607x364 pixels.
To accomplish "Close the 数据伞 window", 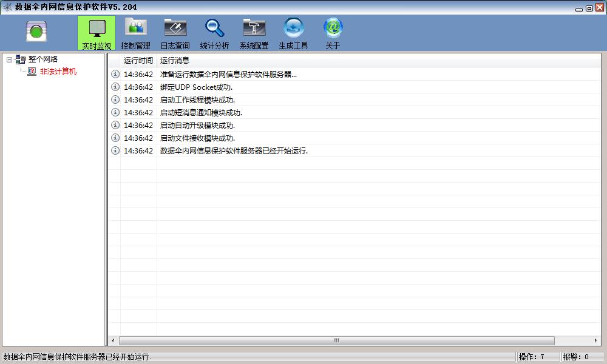I will click(x=600, y=8).
